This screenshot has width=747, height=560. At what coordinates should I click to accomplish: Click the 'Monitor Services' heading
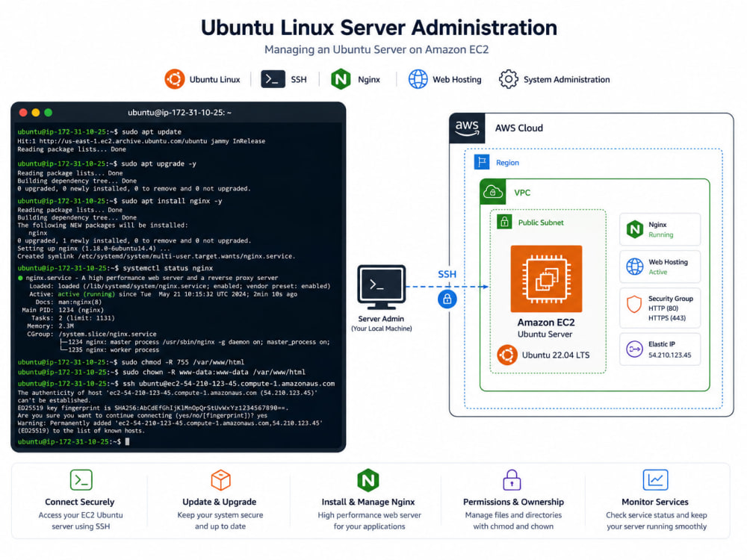(x=655, y=502)
